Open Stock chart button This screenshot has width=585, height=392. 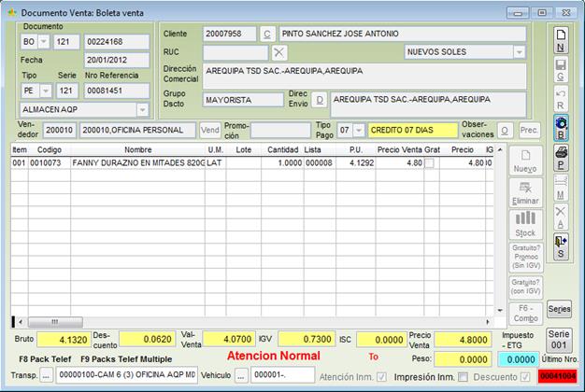click(x=525, y=225)
